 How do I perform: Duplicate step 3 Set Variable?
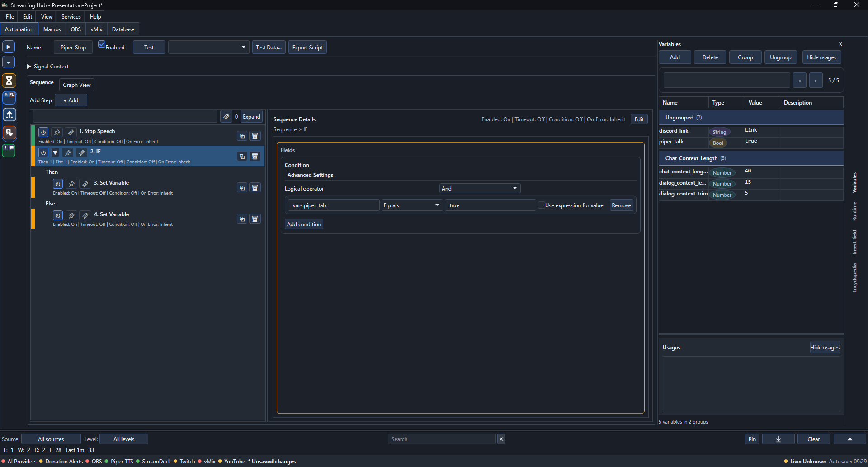tap(242, 188)
